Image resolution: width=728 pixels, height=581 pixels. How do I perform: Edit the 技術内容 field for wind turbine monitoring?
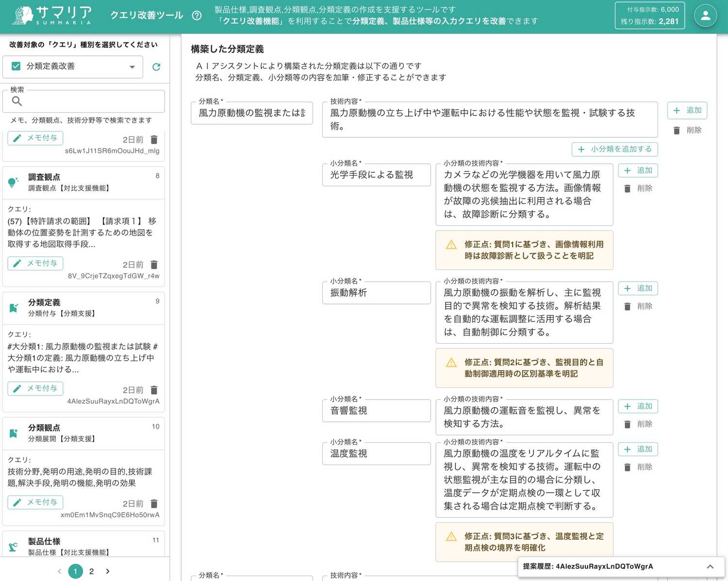490,119
